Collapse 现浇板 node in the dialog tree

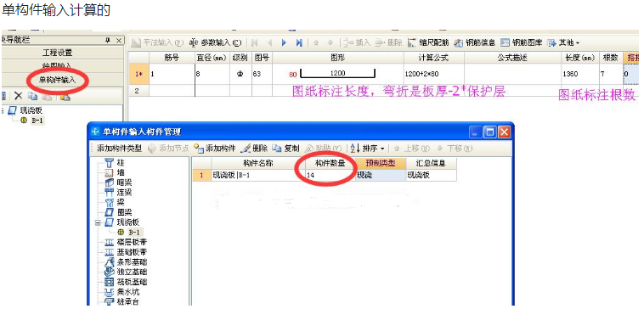coord(99,222)
